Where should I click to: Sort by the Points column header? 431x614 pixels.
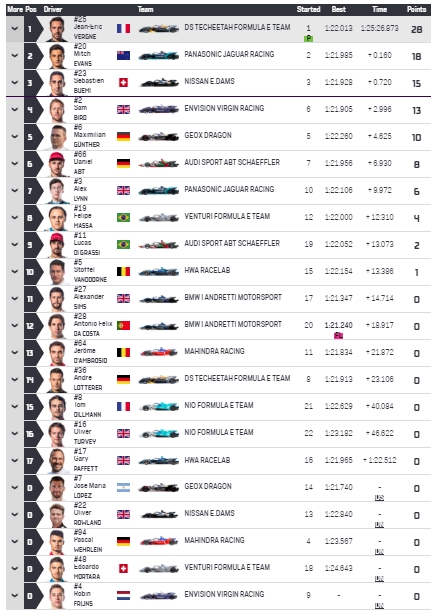tap(416, 9)
